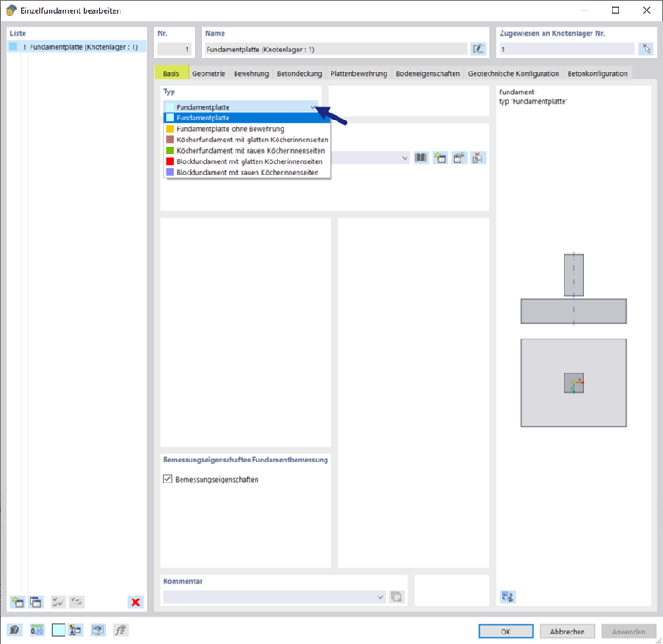
Task: Click the pick node support icon
Action: [x=646, y=49]
